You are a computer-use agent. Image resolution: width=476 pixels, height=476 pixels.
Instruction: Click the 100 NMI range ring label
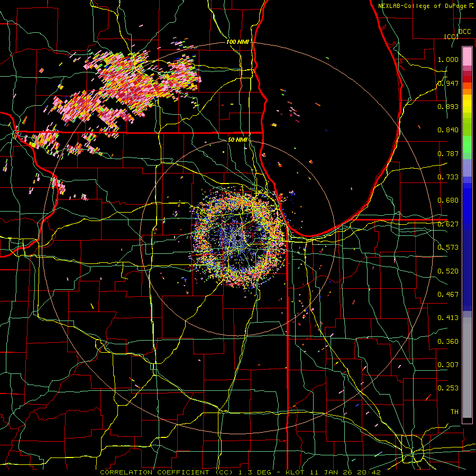(237, 42)
